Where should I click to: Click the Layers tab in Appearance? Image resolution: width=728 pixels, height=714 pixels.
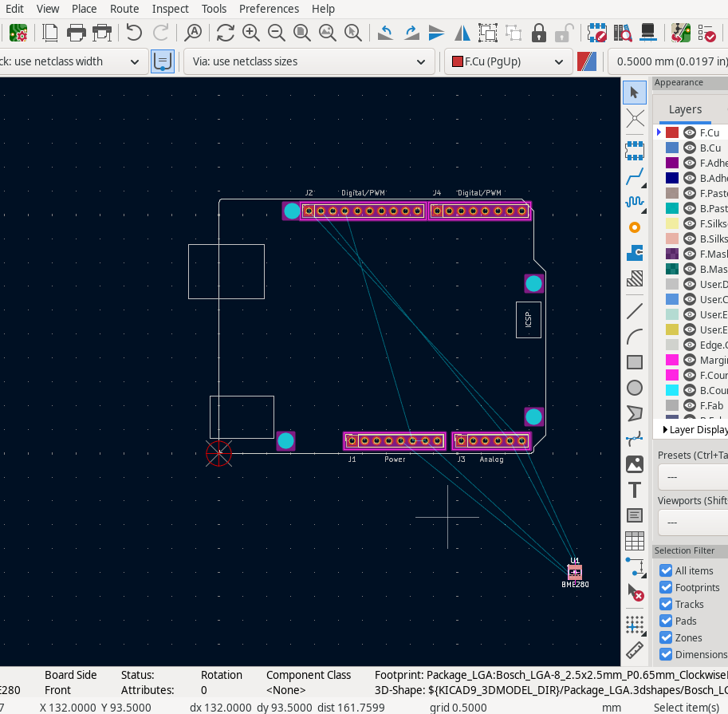point(685,109)
